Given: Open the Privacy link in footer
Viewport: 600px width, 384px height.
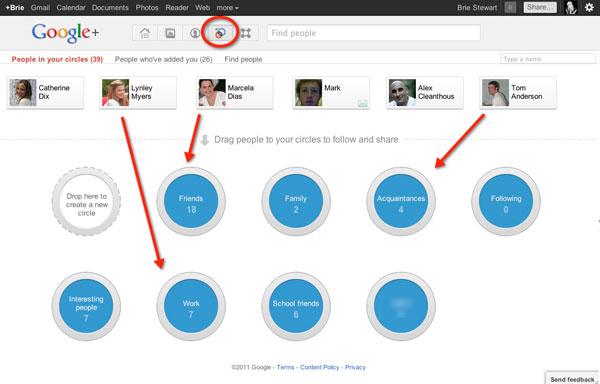Looking at the screenshot, I should (x=355, y=367).
